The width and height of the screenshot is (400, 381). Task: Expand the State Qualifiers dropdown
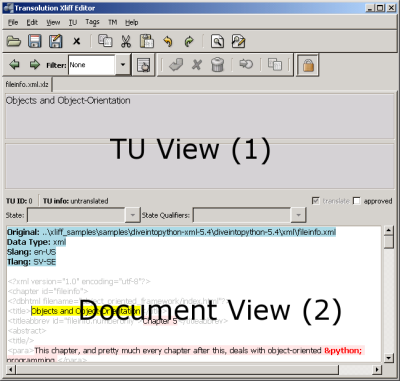(298, 215)
